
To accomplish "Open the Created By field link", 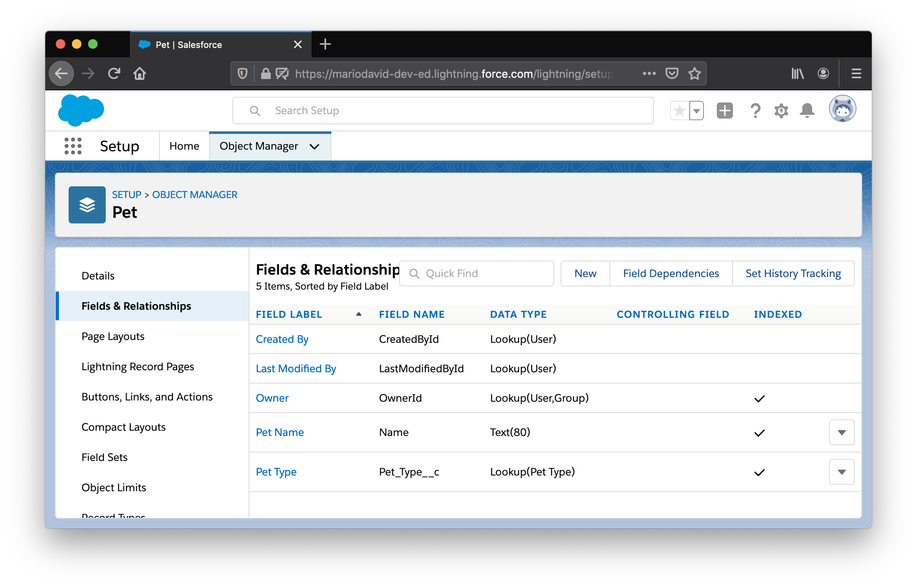I will coord(282,339).
